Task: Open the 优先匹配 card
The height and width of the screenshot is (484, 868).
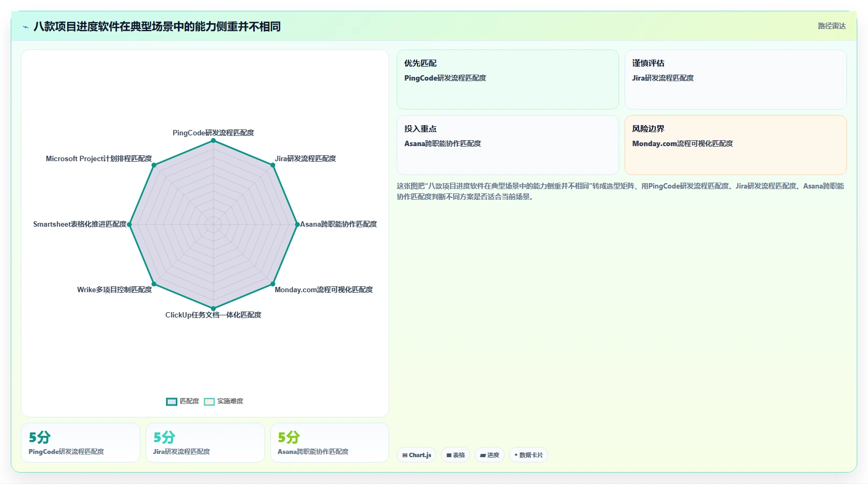Action: tap(508, 80)
